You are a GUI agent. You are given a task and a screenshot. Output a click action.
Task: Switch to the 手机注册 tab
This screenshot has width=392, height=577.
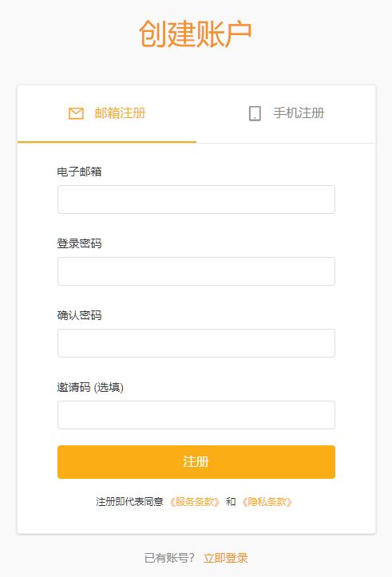click(286, 113)
